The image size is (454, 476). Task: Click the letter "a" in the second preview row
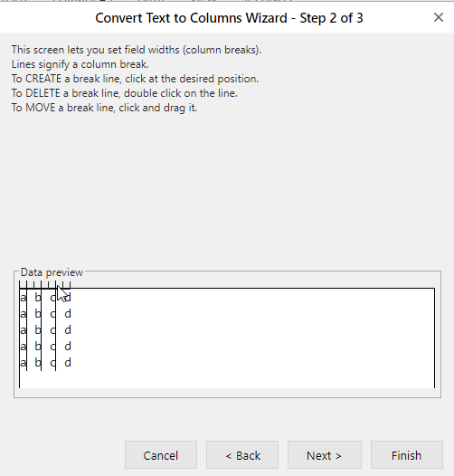point(23,314)
